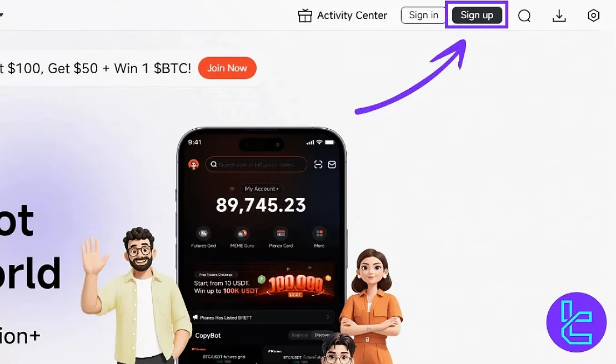Open the Activity Center gift icon
The image size is (616, 364).
click(x=305, y=16)
